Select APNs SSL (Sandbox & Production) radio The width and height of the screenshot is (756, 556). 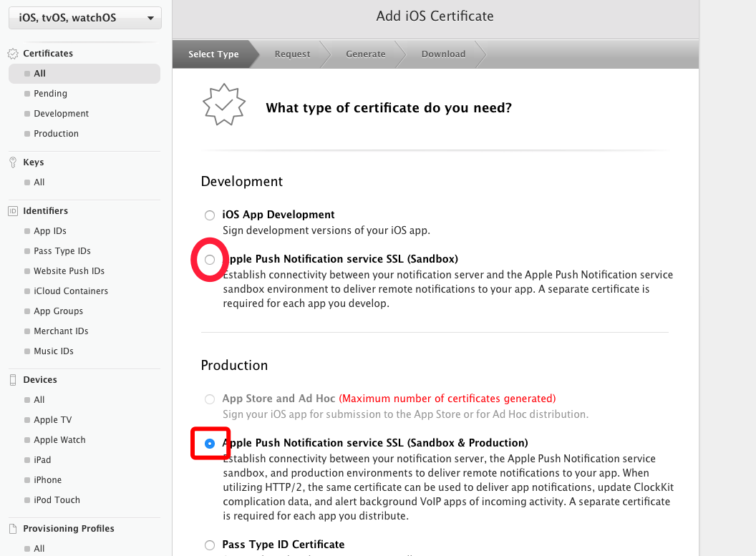210,444
